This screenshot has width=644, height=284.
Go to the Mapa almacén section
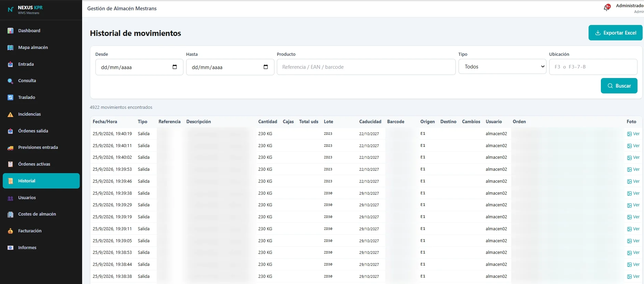(41, 48)
